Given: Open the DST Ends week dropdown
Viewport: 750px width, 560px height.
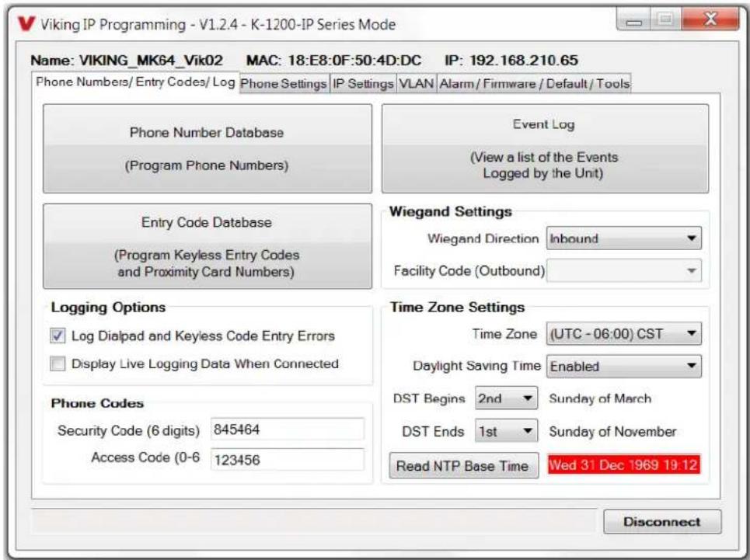Looking at the screenshot, I should click(506, 431).
